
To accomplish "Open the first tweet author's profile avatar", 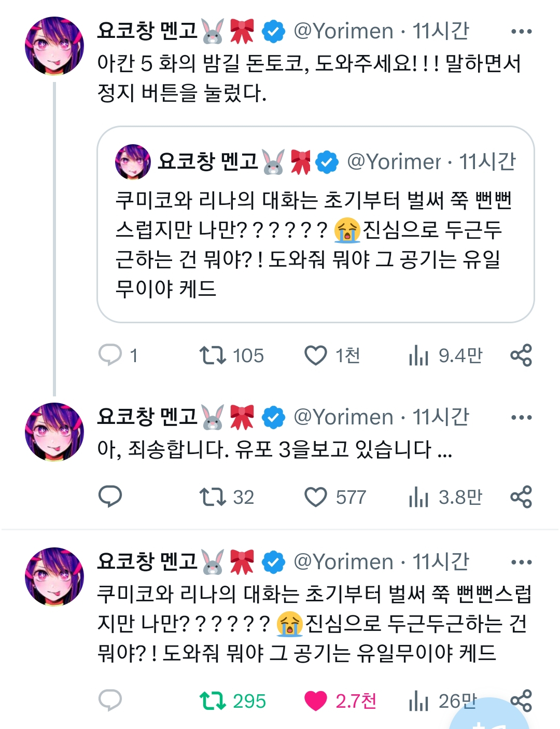I will point(54,46).
